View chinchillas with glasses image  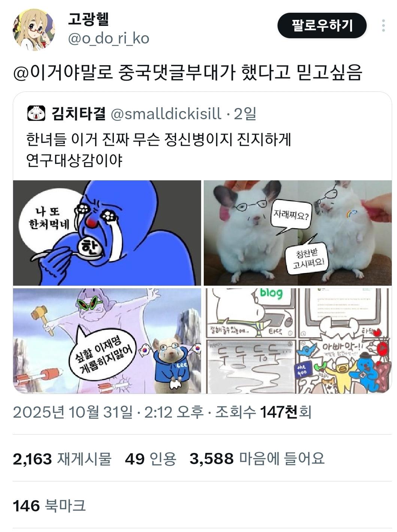pyautogui.click(x=298, y=233)
